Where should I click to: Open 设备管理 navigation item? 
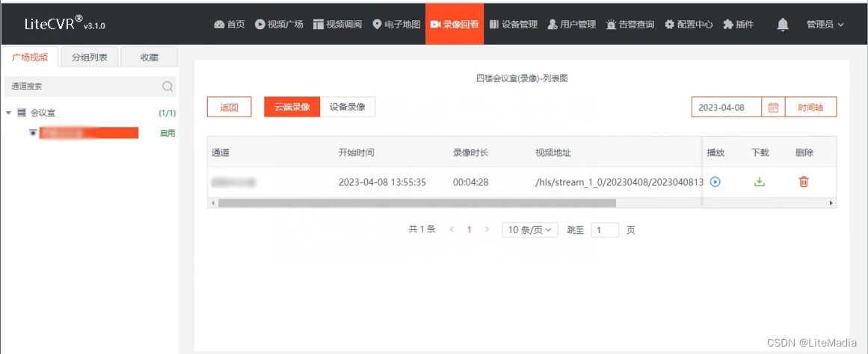tap(514, 25)
